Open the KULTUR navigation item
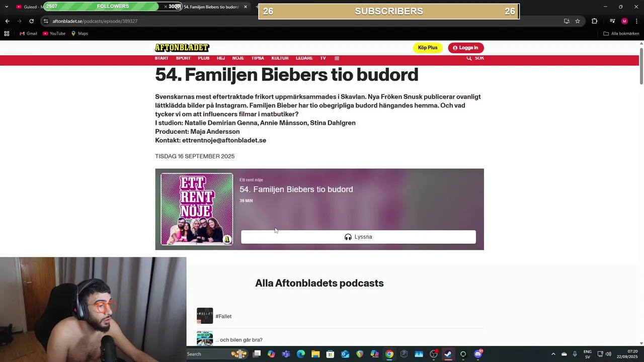The height and width of the screenshot is (362, 644). [280, 58]
